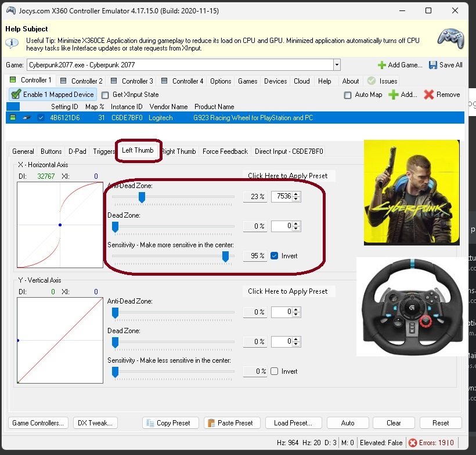Click the Y axis Anti-Dead Zone slider handle
The image size is (476, 455).
pos(115,313)
